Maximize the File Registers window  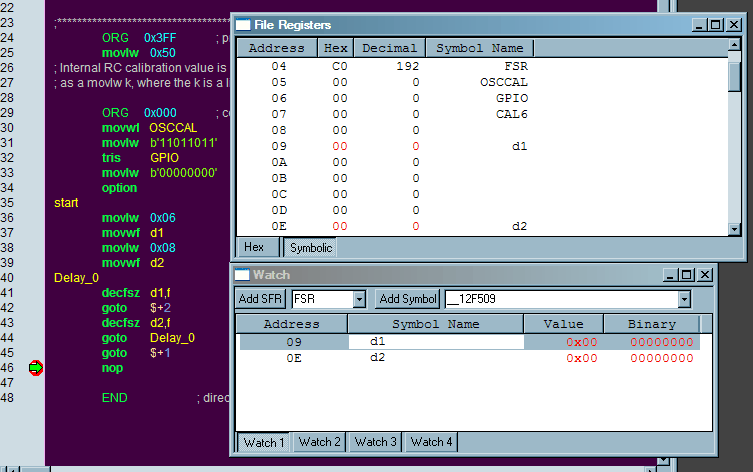point(716,24)
